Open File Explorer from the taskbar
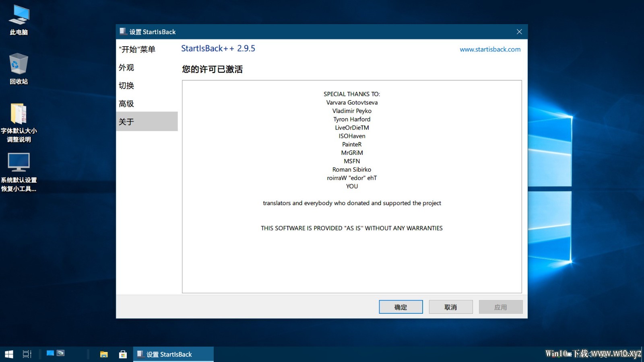This screenshot has height=362, width=644. point(104,354)
